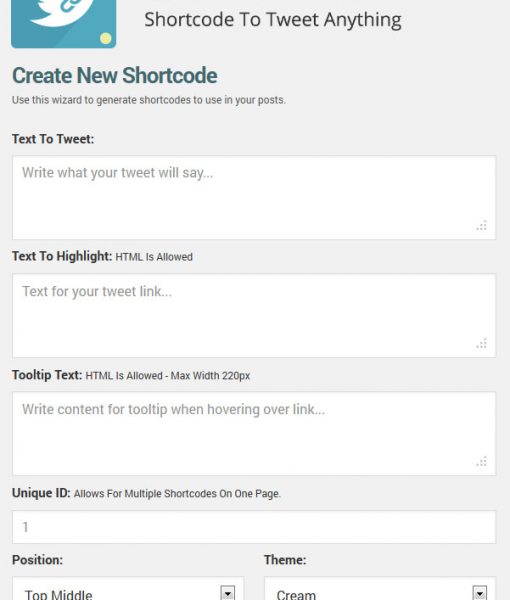Click the Shortcode To Tweet Anything title
This screenshot has height=600, width=510.
(x=273, y=20)
